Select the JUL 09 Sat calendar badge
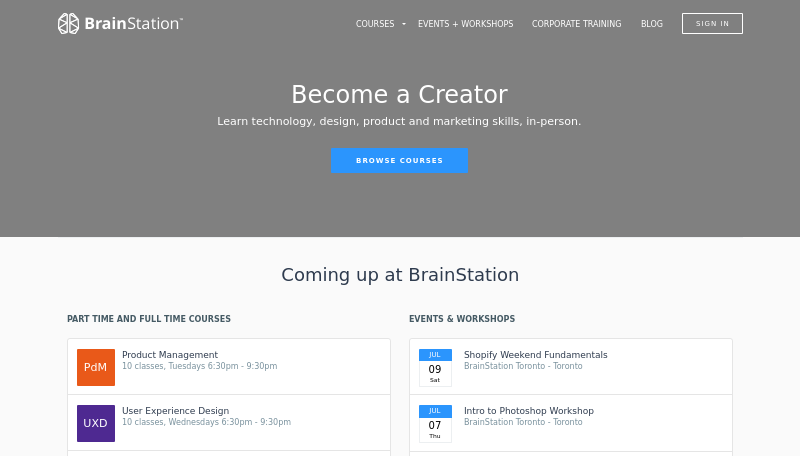800x456 pixels. point(435,367)
